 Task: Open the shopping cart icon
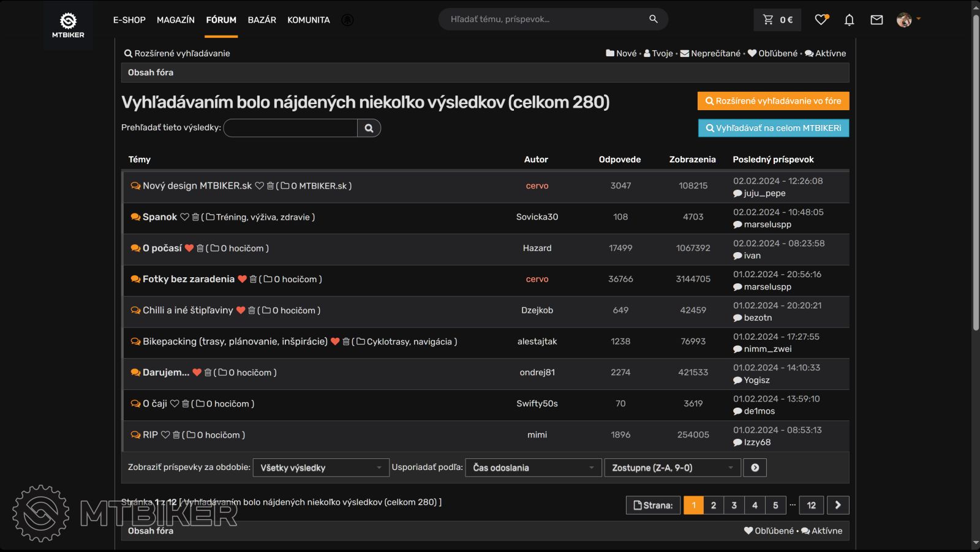pyautogui.click(x=768, y=20)
